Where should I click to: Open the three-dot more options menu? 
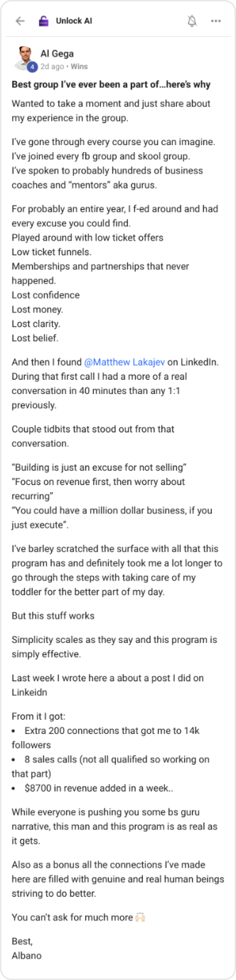pos(216,21)
